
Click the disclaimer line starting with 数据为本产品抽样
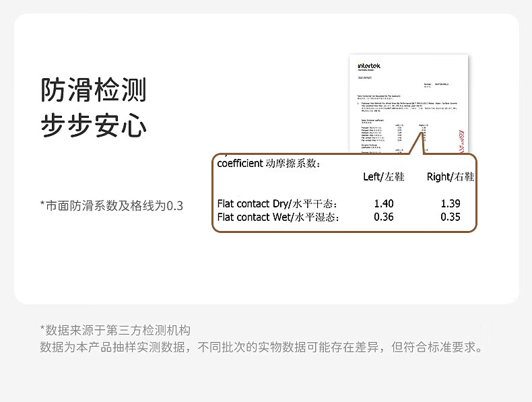261,347
